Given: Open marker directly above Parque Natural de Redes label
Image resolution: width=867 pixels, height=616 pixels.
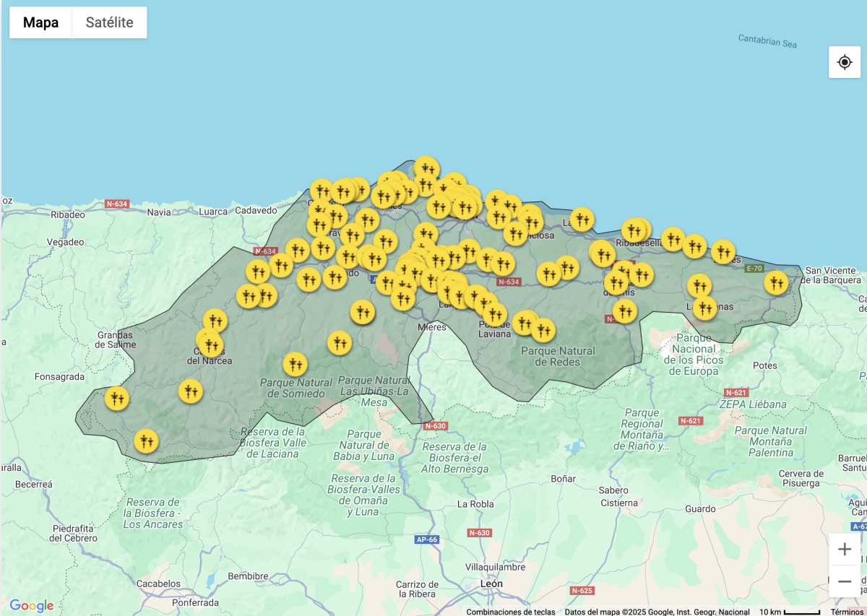Looking at the screenshot, I should (543, 330).
